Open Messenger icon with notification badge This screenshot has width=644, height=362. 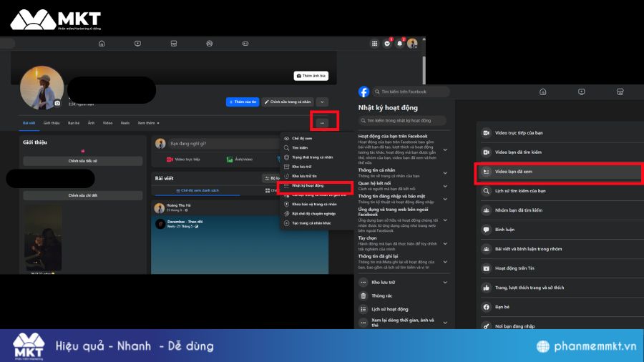(387, 44)
